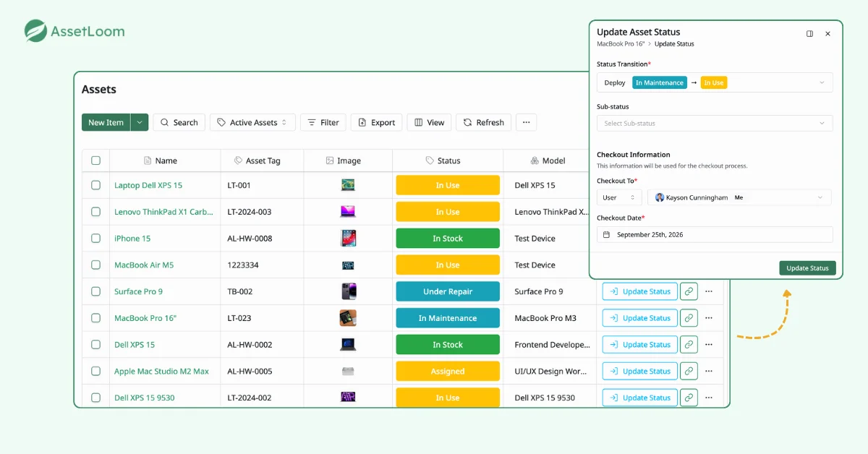
Task: Export the assets table
Action: coord(377,122)
